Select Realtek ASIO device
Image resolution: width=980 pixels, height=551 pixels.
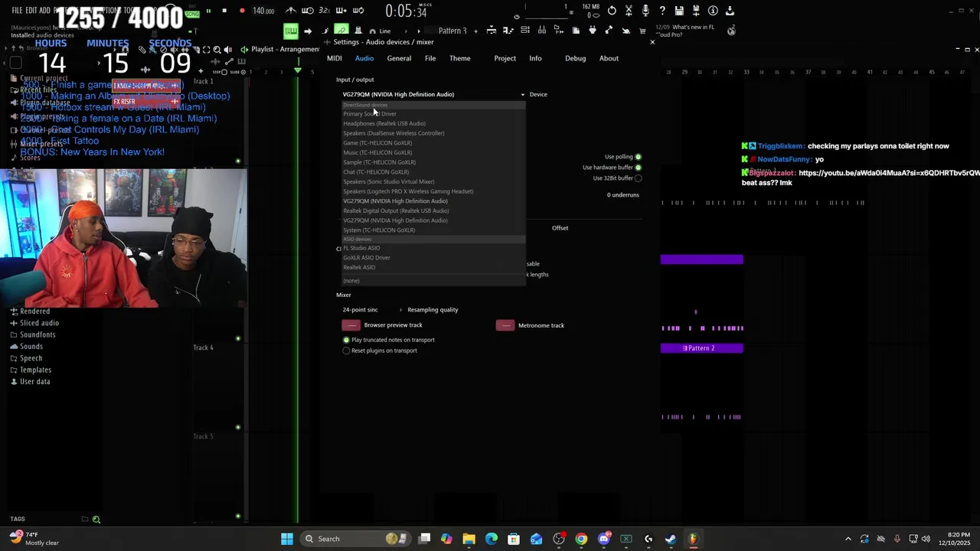point(433,267)
